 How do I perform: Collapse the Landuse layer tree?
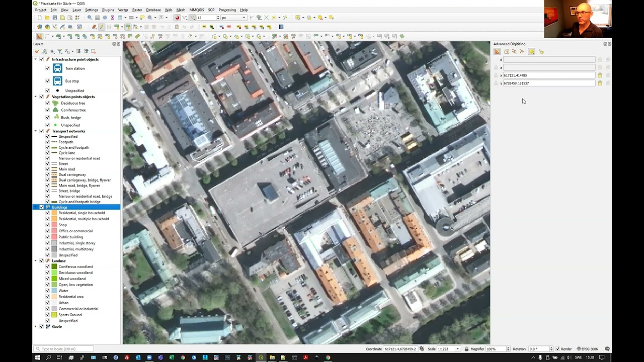(x=36, y=261)
